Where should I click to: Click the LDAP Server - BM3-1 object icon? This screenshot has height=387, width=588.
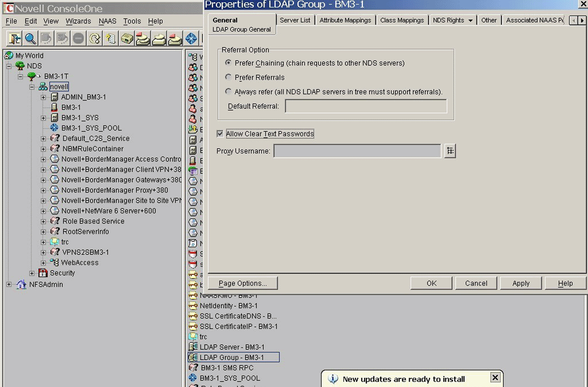click(x=193, y=347)
